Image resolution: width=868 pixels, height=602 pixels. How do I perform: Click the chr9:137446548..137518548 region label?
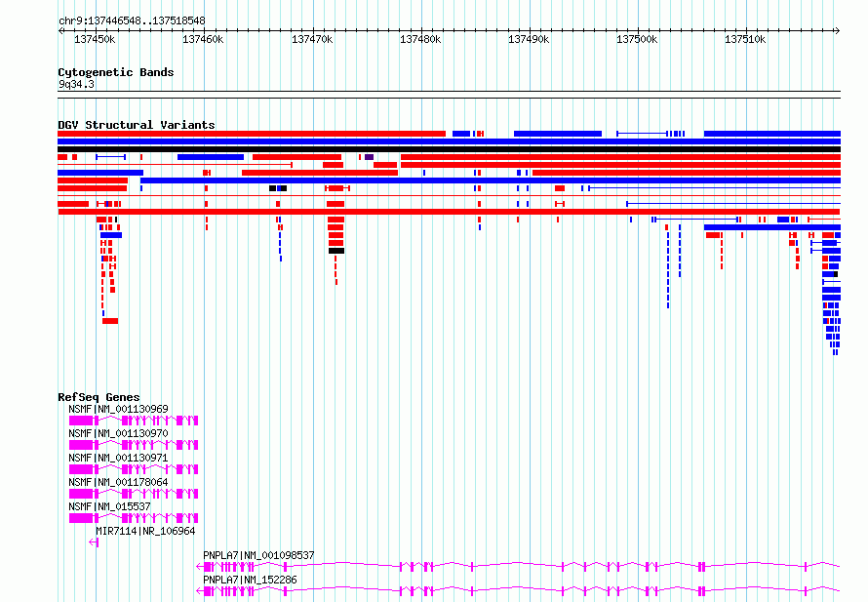132,21
